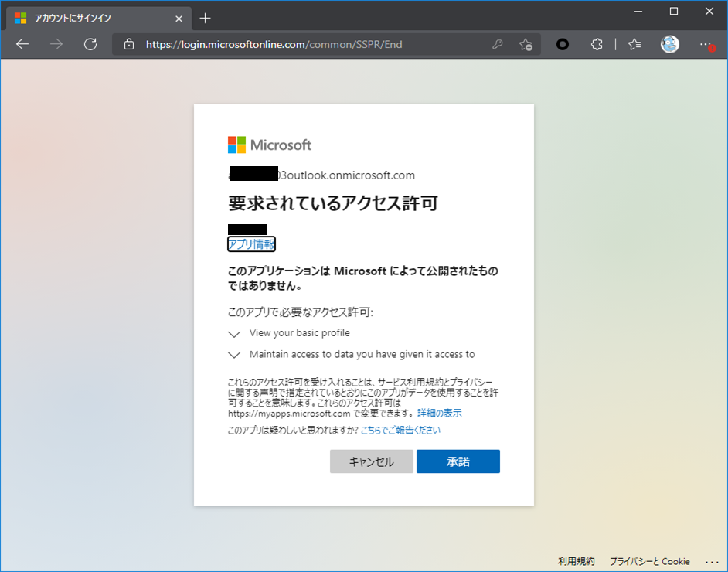Maximize the browser window

[x=674, y=11]
